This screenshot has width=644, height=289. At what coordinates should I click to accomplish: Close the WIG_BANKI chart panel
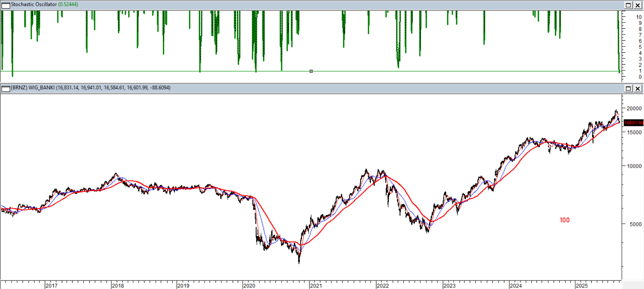click(638, 88)
